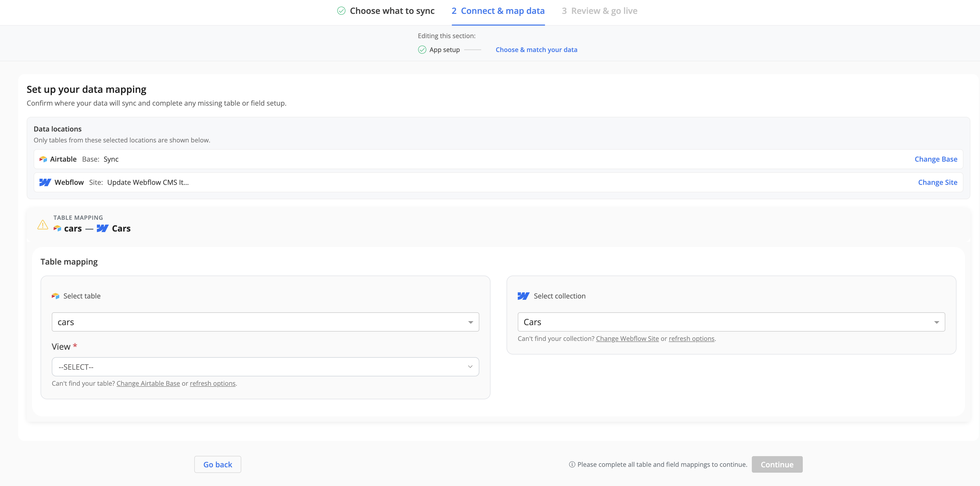Image resolution: width=980 pixels, height=486 pixels.
Task: Click the green checkmark by Choose what to sync
Action: pos(341,11)
